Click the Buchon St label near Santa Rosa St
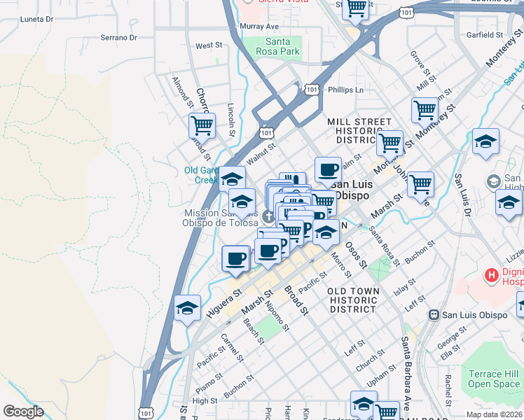The image size is (524, 420). pos(420,252)
